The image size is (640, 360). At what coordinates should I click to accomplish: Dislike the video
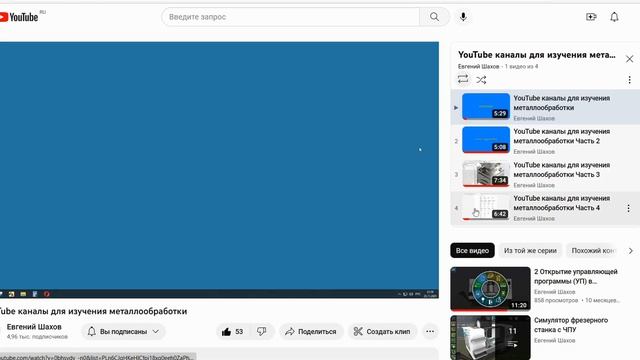click(x=262, y=331)
